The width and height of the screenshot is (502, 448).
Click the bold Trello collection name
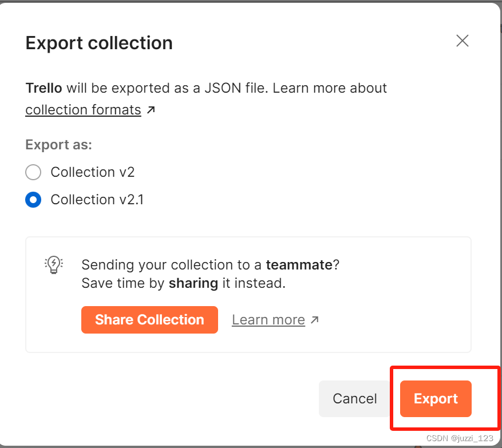click(44, 88)
